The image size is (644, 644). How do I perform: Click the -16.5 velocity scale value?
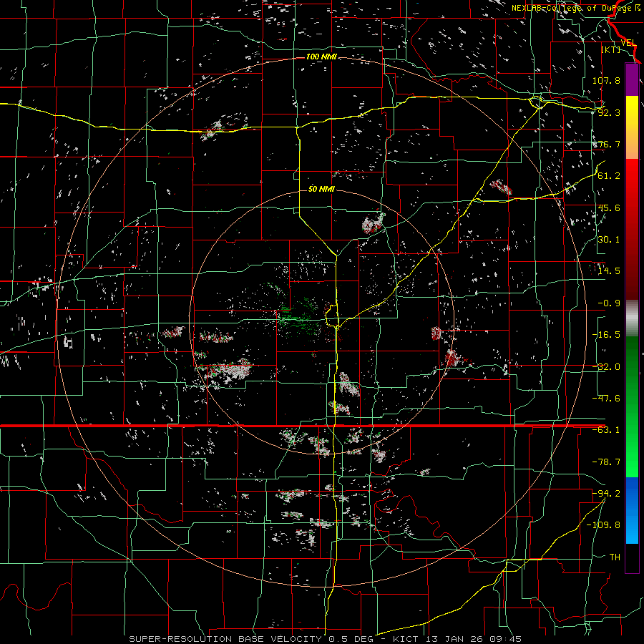click(x=606, y=335)
